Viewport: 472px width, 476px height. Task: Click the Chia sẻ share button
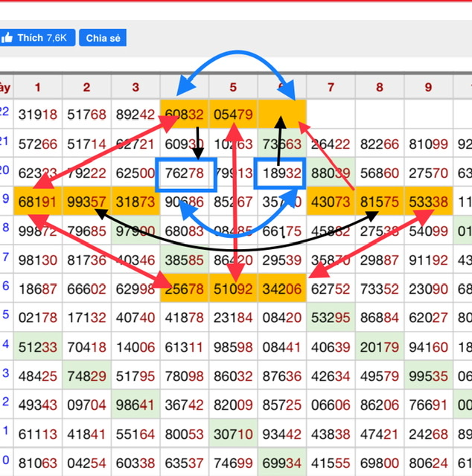tap(103, 37)
